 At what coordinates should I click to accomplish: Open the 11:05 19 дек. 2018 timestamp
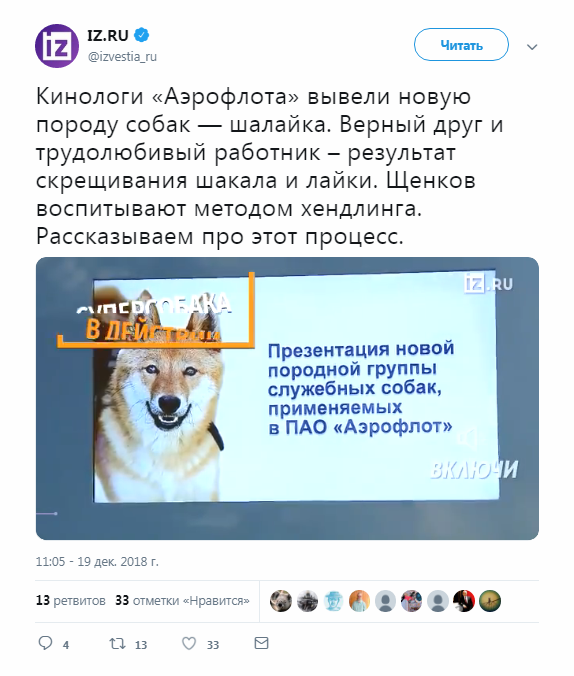(x=97, y=562)
